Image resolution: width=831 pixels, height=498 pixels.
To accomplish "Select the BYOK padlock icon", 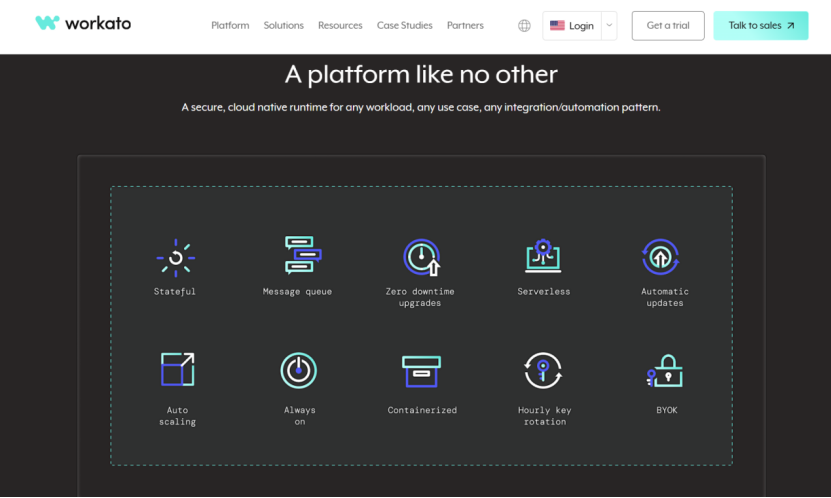I will [665, 371].
